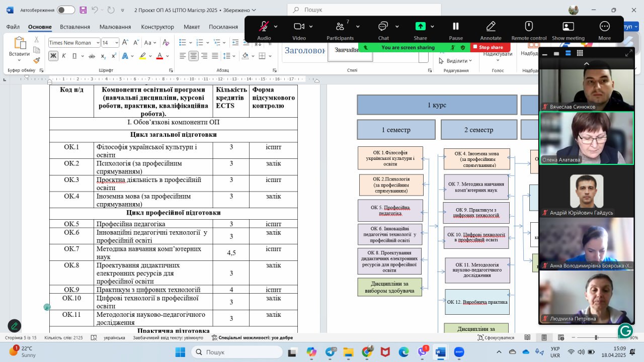Switch to the Макет ribbon tab
The image size is (644, 362).
[192, 27]
